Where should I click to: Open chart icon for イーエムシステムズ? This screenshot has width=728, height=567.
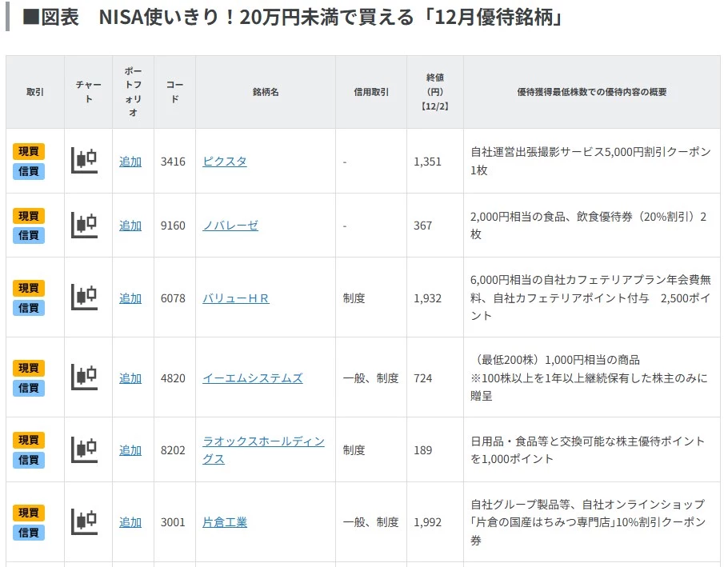pyautogui.click(x=84, y=377)
